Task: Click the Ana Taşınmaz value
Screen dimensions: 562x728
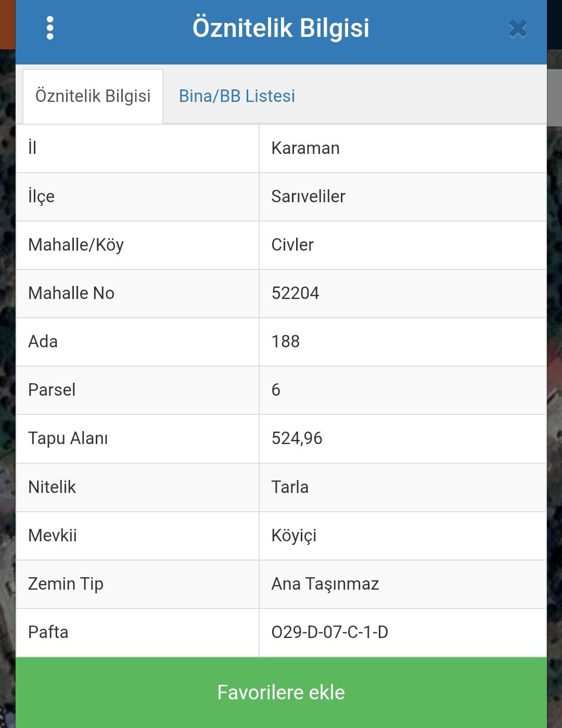Action: point(325,584)
